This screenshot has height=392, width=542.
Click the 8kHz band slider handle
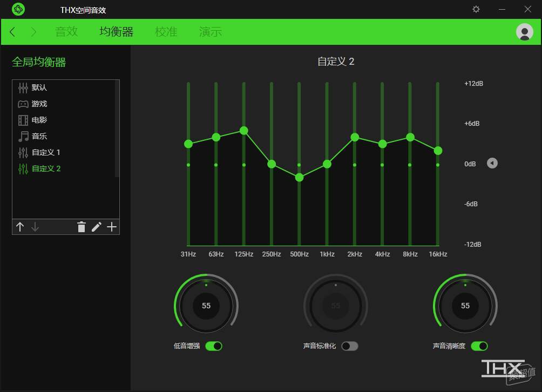click(x=410, y=137)
